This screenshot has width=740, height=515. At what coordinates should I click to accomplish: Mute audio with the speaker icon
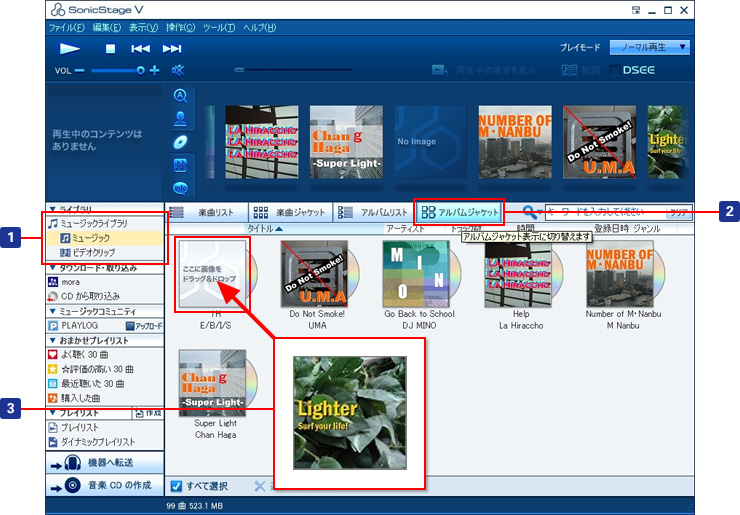179,70
